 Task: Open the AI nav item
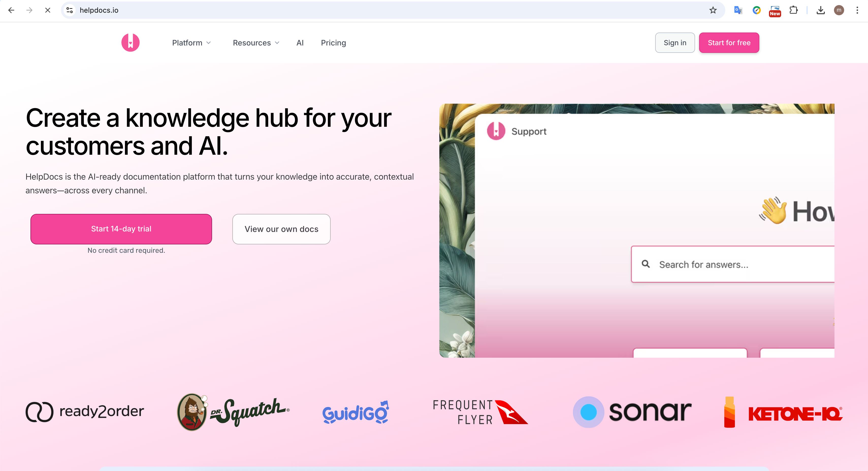pos(300,43)
